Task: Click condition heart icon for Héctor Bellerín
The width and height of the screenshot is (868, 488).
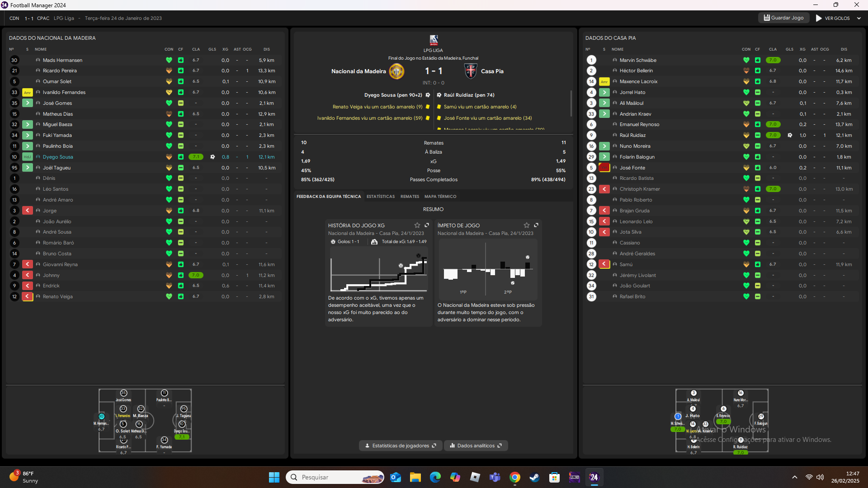Action: click(746, 71)
